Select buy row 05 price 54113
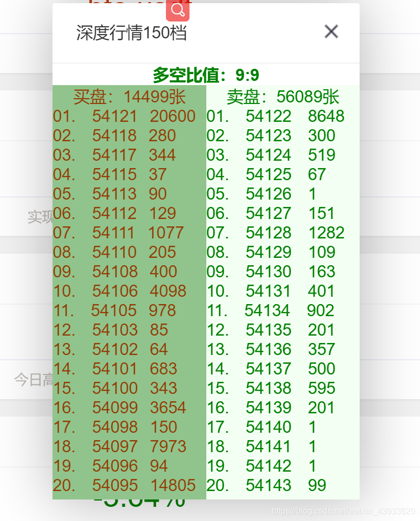 click(114, 194)
